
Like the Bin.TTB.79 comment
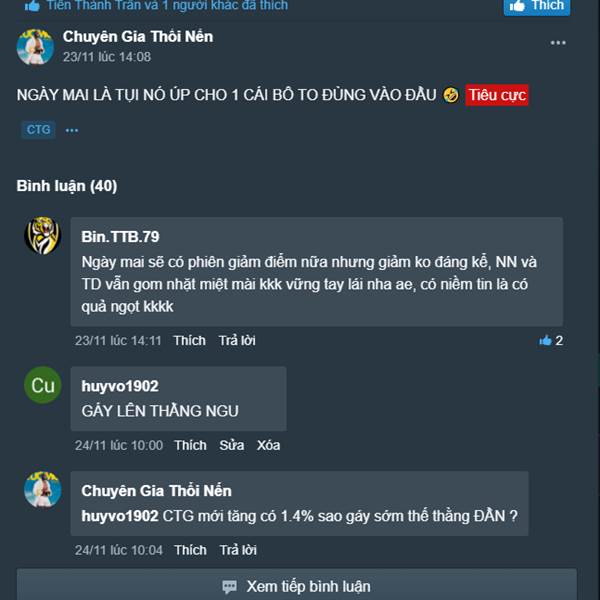[x=189, y=340]
